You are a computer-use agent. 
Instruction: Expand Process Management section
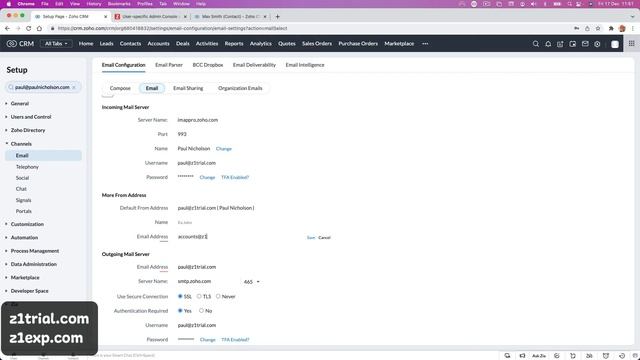[x=35, y=251]
